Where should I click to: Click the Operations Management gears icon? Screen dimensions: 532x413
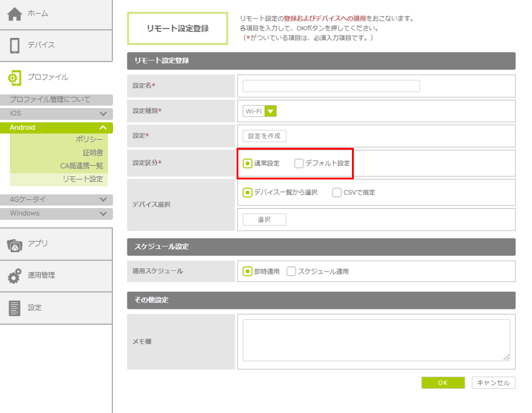click(14, 276)
